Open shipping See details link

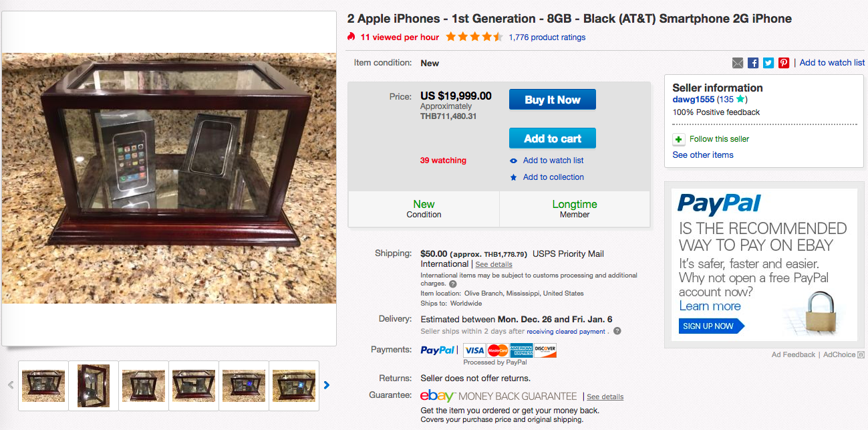coord(494,264)
